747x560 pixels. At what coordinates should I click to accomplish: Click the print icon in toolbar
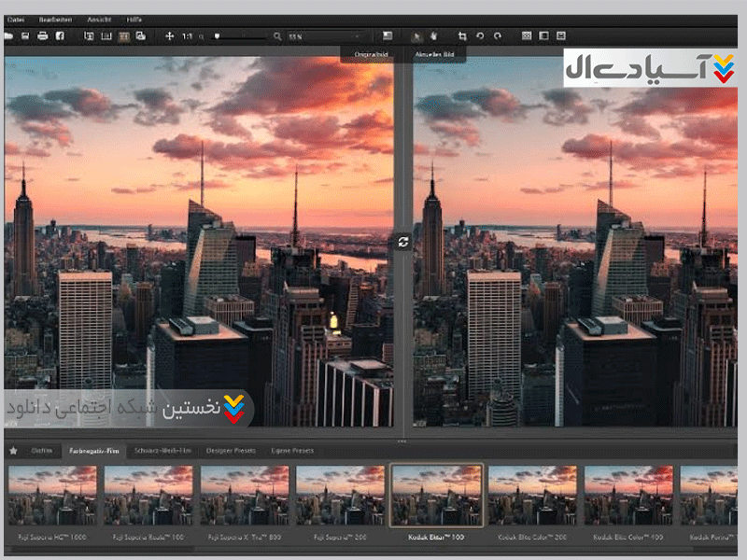coord(42,36)
